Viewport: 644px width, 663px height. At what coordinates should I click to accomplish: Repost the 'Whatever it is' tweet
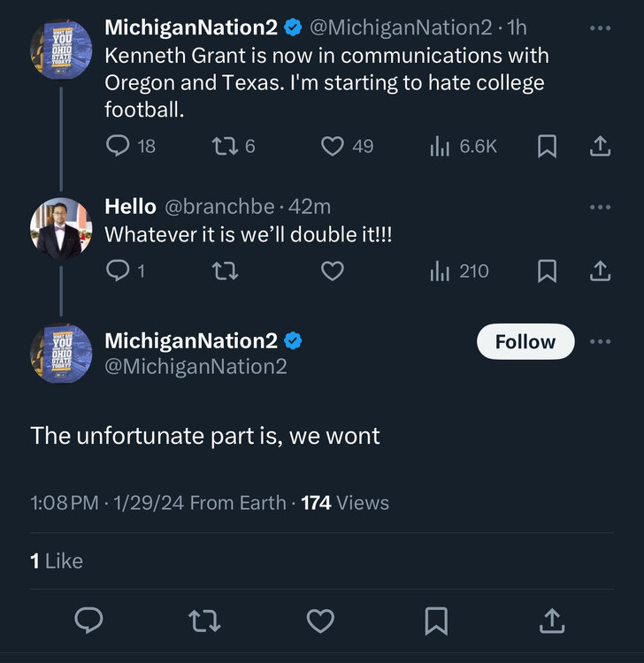pyautogui.click(x=225, y=271)
